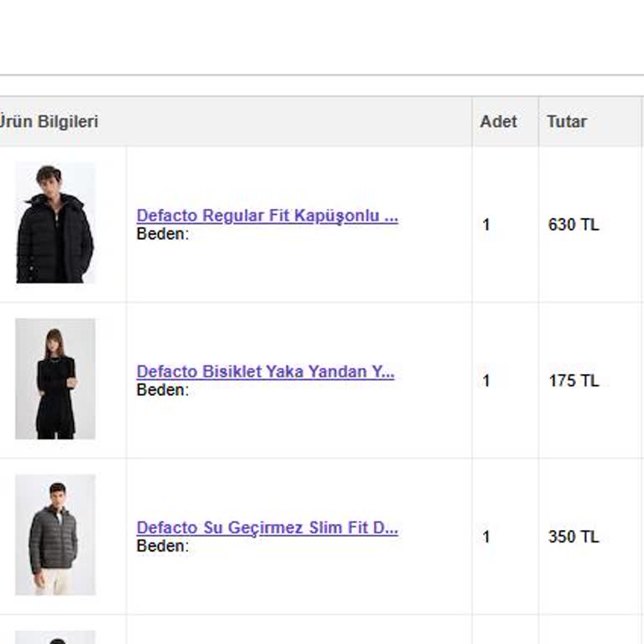Viewport: 644px width, 644px height.
Task: Click the quantity for the Su Geçirmez item
Action: click(x=486, y=537)
